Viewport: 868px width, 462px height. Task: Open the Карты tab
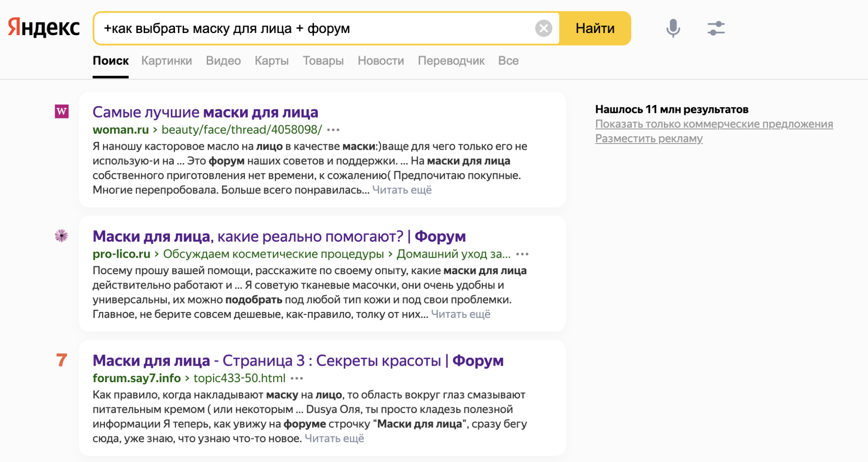272,61
